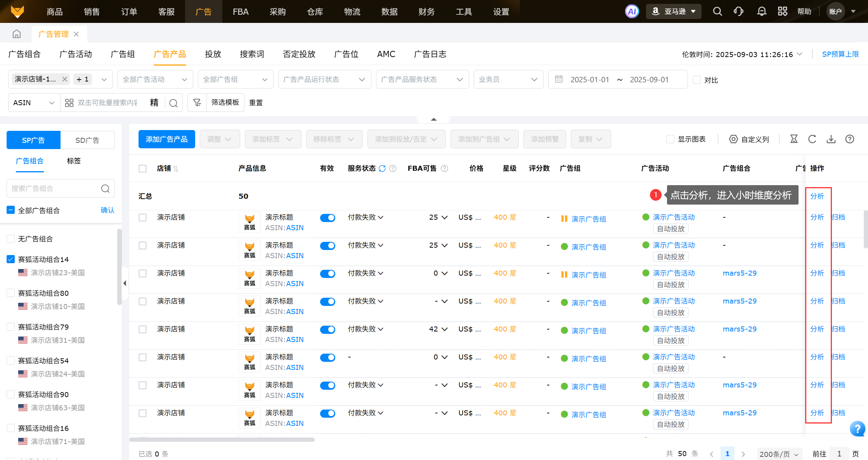Screen dimensions: 868x460
Task: Open the hourglass task history icon
Action: [794, 139]
